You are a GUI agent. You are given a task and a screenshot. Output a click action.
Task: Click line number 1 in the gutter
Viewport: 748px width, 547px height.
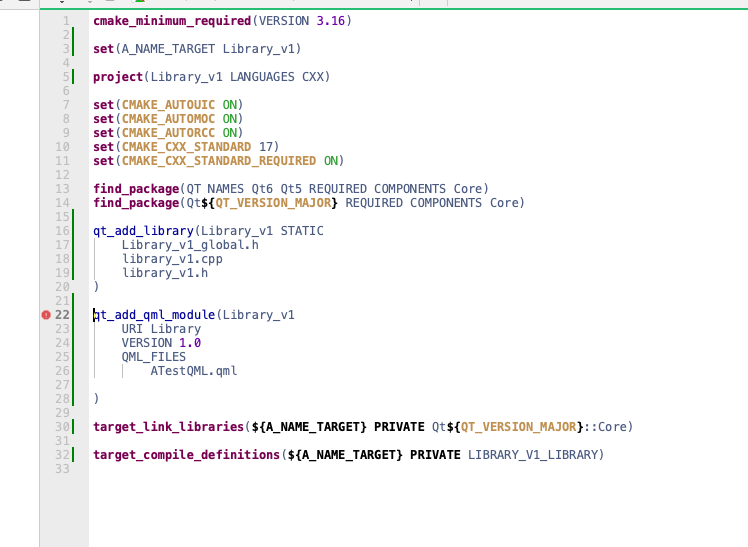[66, 21]
